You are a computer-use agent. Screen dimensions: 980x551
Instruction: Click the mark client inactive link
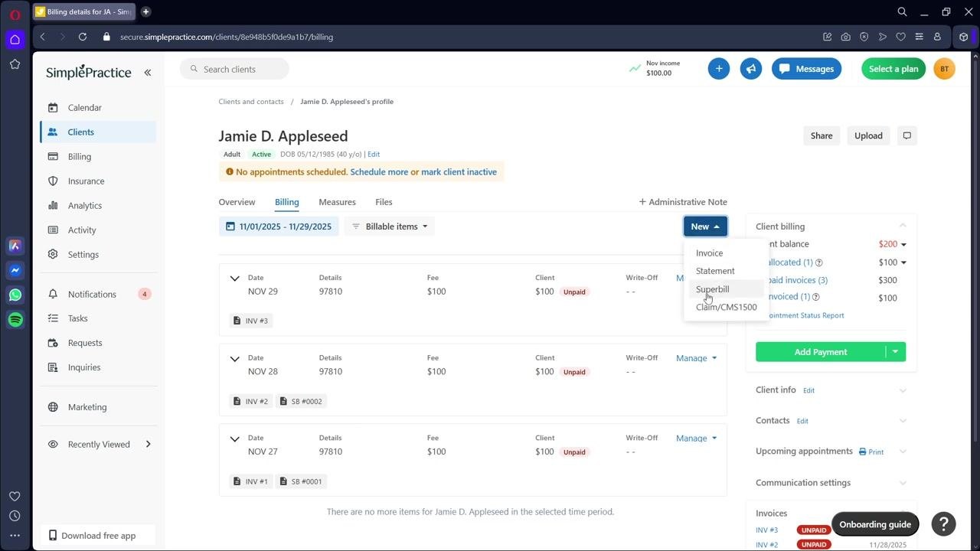click(459, 172)
